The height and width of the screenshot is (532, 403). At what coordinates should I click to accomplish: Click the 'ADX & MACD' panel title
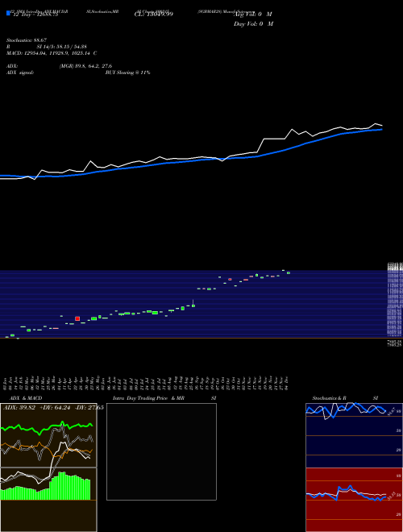26,398
